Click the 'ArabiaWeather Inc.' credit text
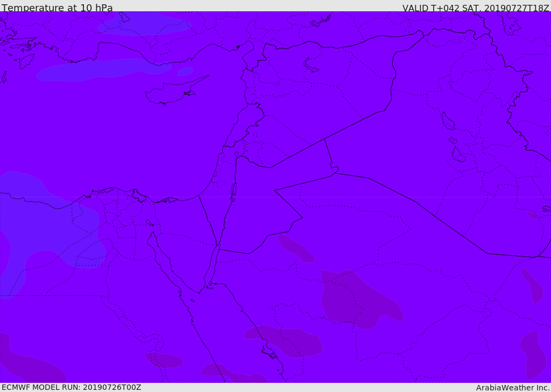The width and height of the screenshot is (551, 392). [513, 388]
